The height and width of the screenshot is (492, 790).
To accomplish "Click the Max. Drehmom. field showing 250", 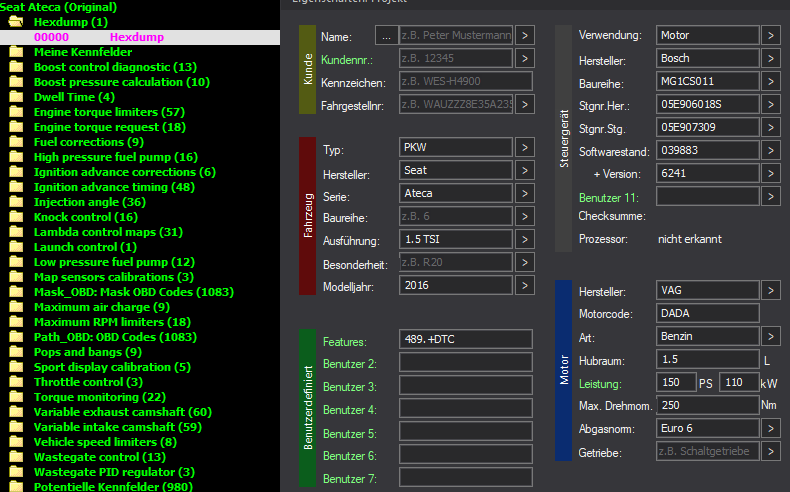I will (x=708, y=405).
